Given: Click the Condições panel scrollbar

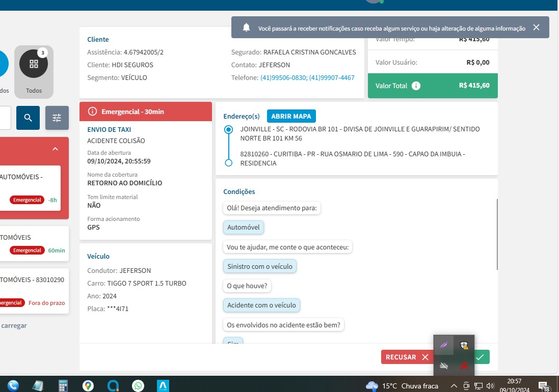Looking at the screenshot, I should coord(497,234).
